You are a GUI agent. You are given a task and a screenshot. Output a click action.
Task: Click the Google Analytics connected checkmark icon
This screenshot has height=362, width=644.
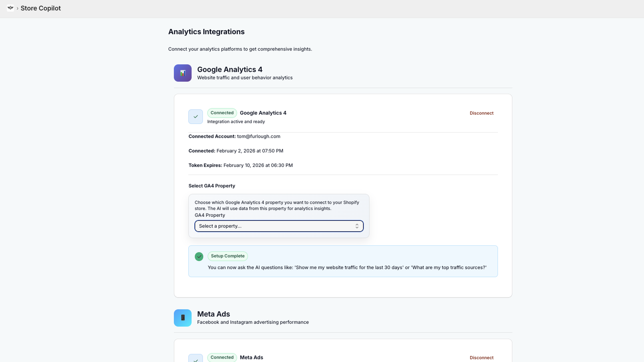pos(196,117)
